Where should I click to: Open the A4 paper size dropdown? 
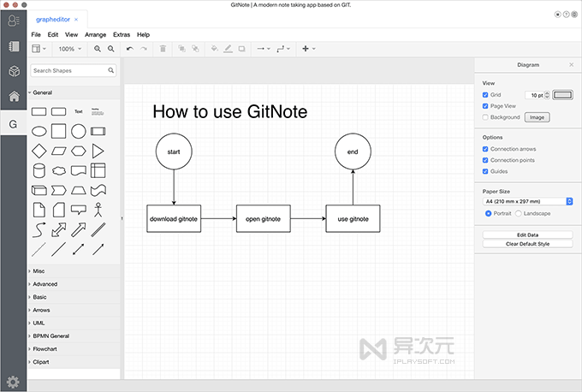tap(527, 201)
